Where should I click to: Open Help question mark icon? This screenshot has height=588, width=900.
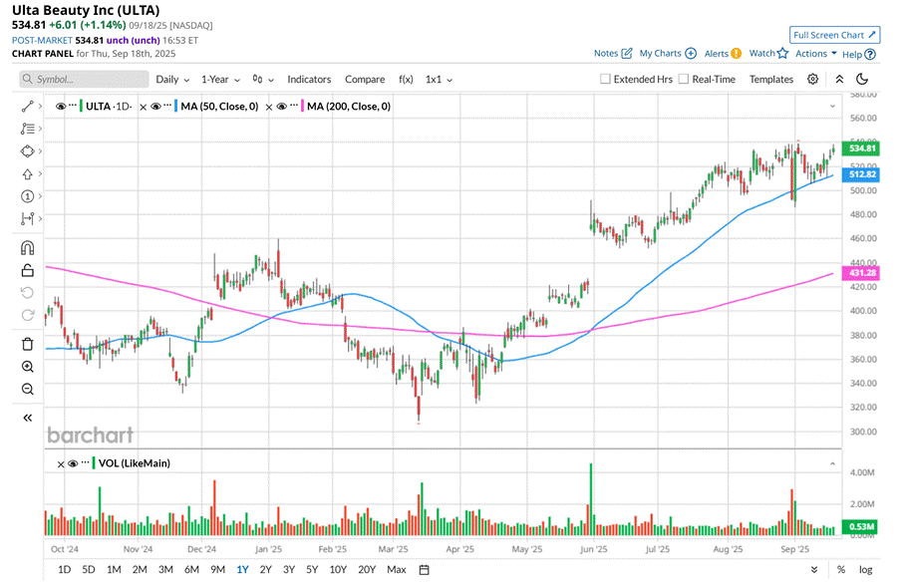tap(870, 55)
